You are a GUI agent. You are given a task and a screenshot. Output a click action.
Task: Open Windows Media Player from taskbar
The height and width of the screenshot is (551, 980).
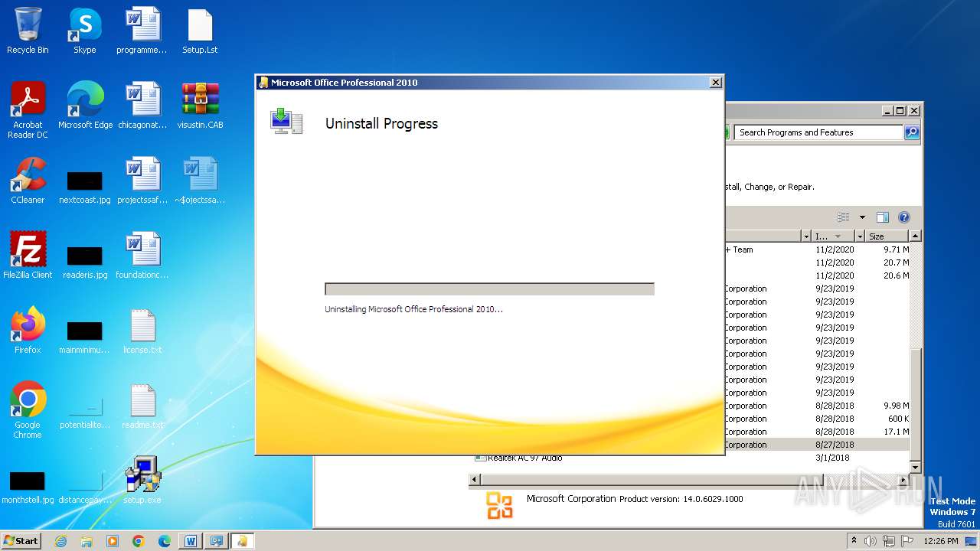pyautogui.click(x=113, y=541)
